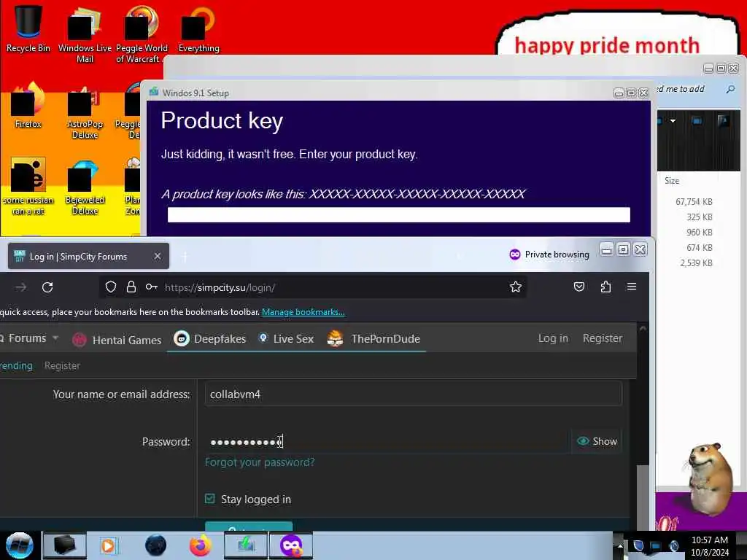Open the Recycle Bin desktop icon
Screen dimensions: 747x560
point(28,28)
